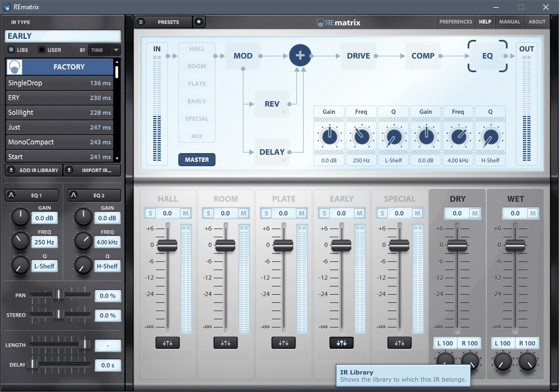Viewport: 559px width, 392px height.
Task: Open the sort BY TIME dropdown
Action: pyautogui.click(x=104, y=50)
